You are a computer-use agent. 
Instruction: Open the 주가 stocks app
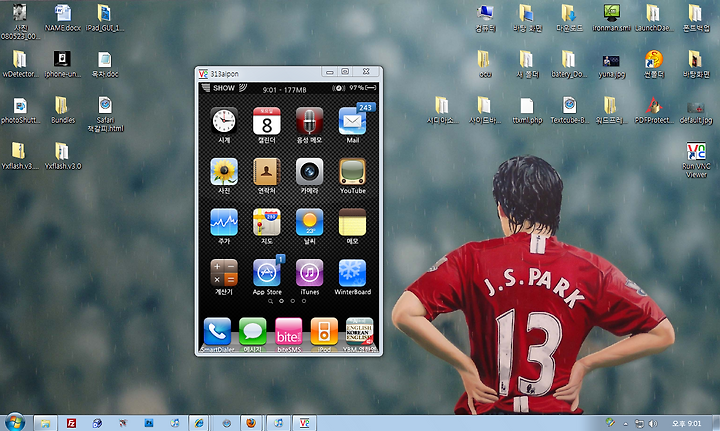pos(224,222)
